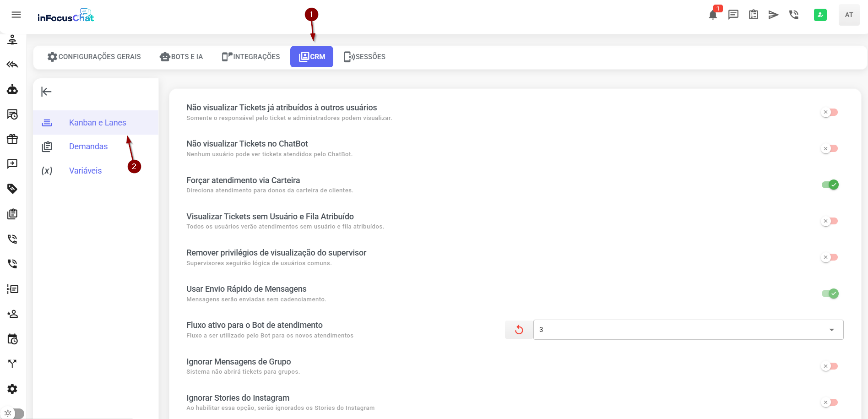Open the AT user avatar menu
868x419 pixels.
point(849,15)
